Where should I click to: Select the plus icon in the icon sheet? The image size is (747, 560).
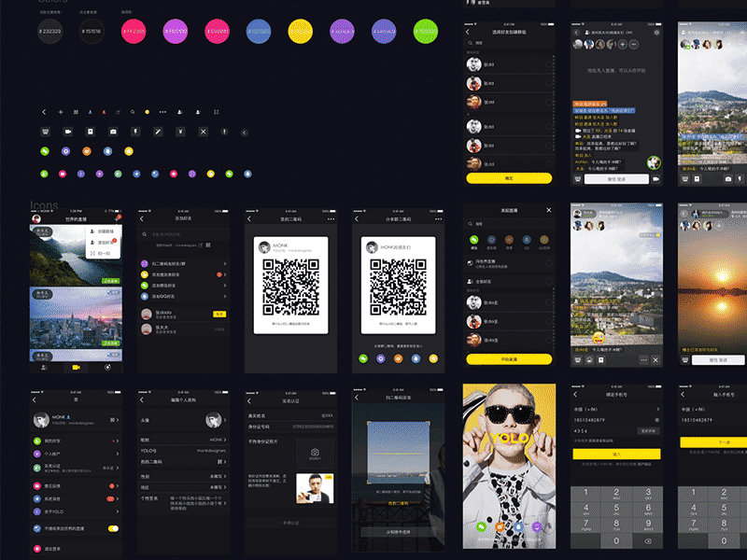click(61, 112)
